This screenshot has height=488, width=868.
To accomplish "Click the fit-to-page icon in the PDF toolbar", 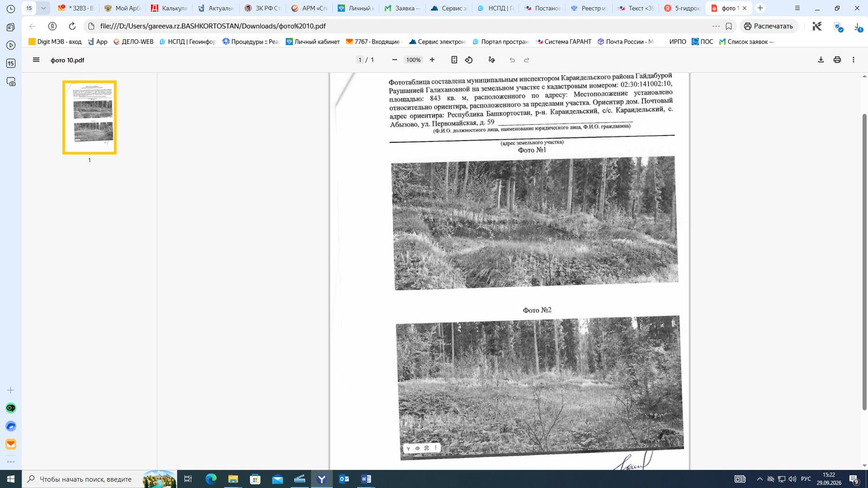I will [454, 60].
